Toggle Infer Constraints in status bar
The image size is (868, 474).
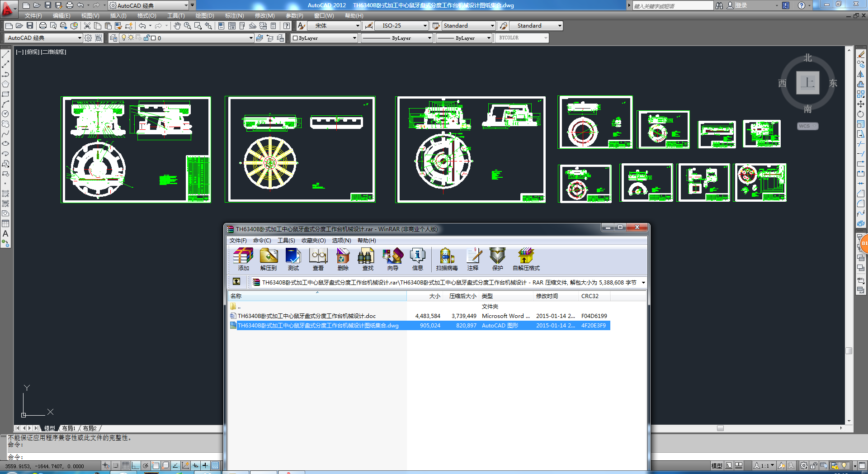[106, 465]
